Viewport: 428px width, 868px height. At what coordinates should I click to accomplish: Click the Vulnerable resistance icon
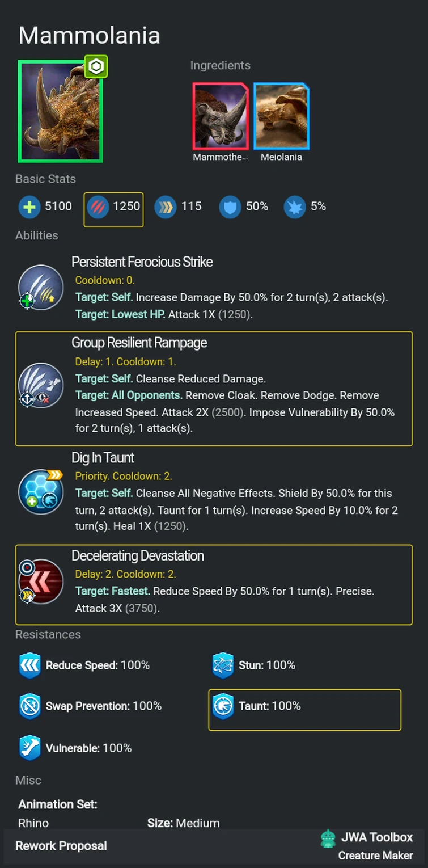click(x=30, y=748)
